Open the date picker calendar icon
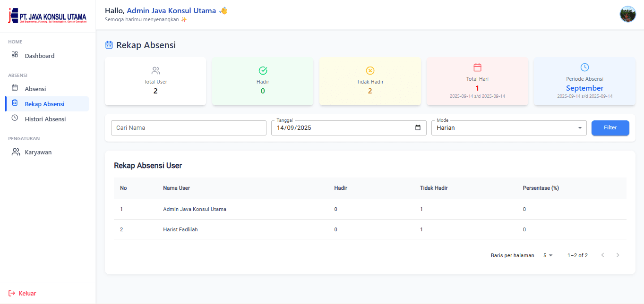The width and height of the screenshot is (644, 304). click(418, 127)
